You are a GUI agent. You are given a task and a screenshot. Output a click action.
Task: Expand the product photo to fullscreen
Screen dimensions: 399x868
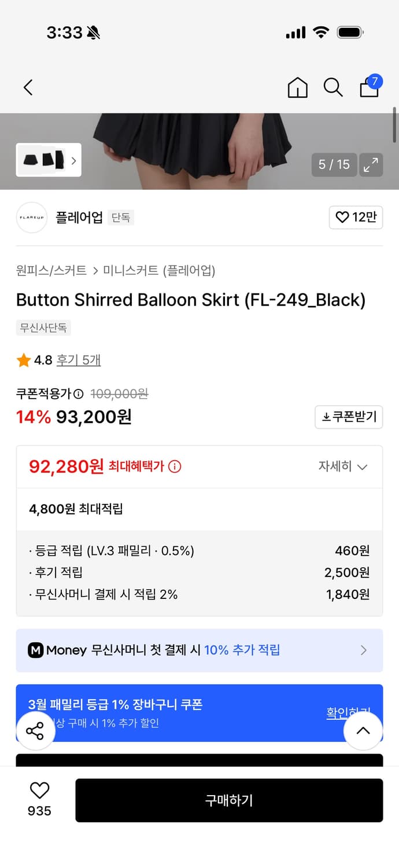pyautogui.click(x=371, y=165)
